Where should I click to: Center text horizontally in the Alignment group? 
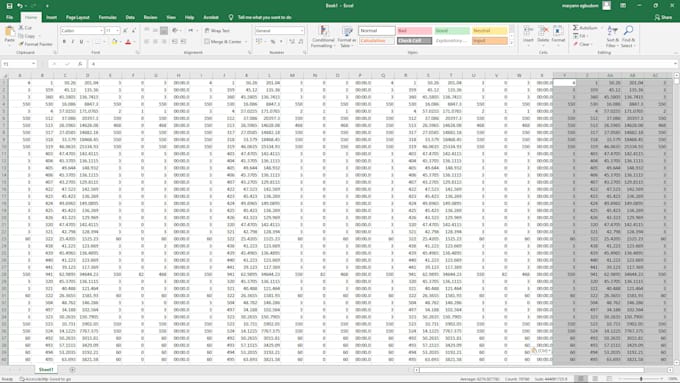tap(155, 42)
